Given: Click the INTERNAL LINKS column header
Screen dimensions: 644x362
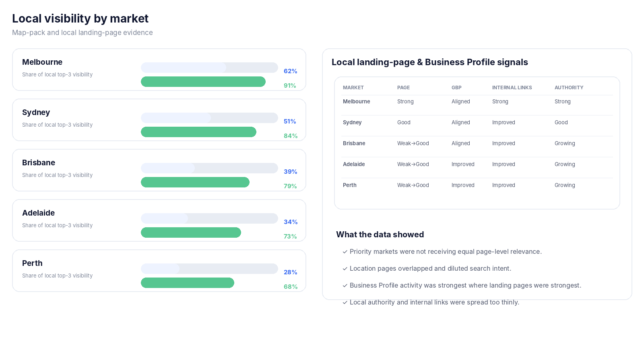Looking at the screenshot, I should click(x=512, y=88).
